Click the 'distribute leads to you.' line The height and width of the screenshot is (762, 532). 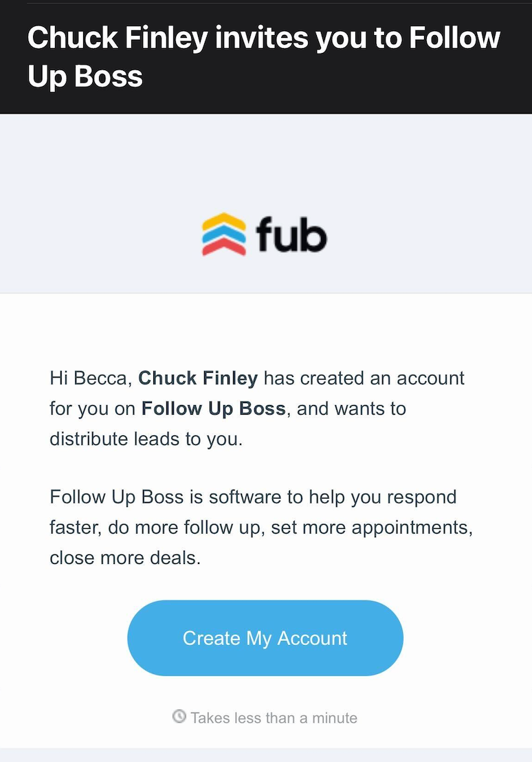(146, 439)
